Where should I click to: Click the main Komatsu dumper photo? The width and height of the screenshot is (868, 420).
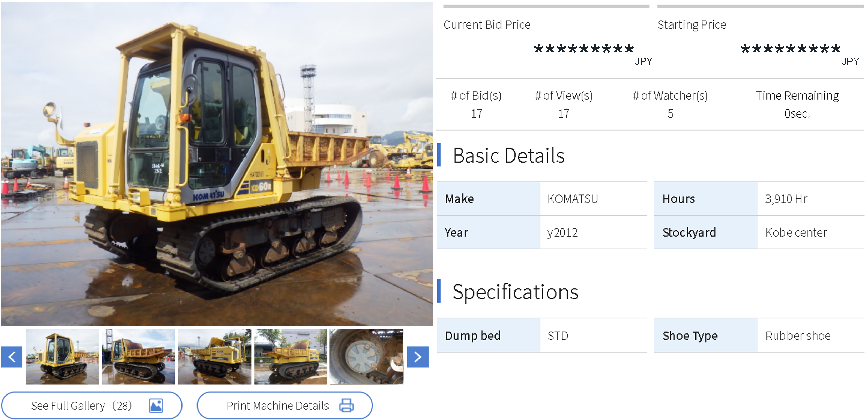217,164
